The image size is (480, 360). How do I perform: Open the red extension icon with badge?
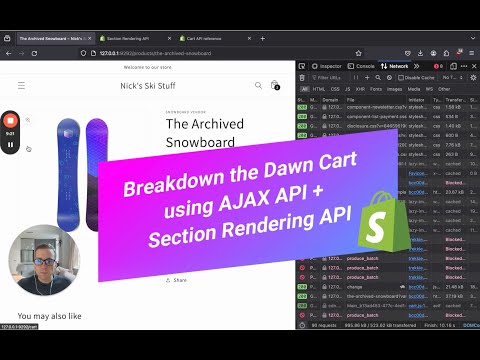click(x=459, y=53)
